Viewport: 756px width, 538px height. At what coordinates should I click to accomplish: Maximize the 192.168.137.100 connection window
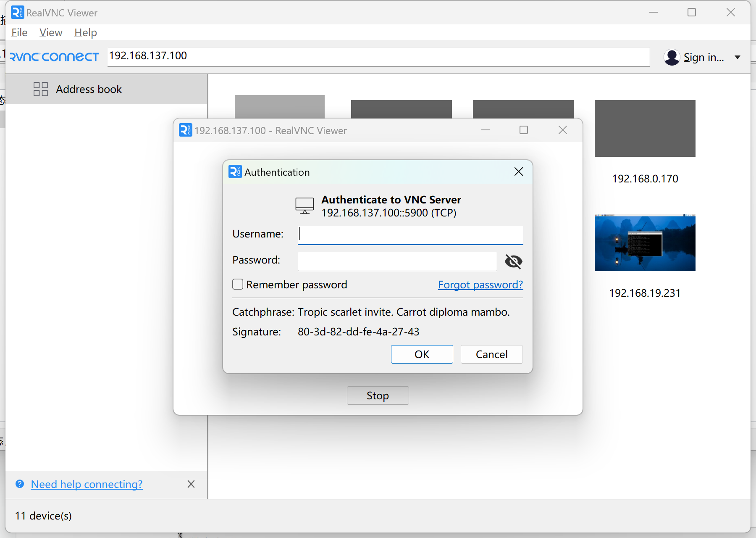(524, 130)
